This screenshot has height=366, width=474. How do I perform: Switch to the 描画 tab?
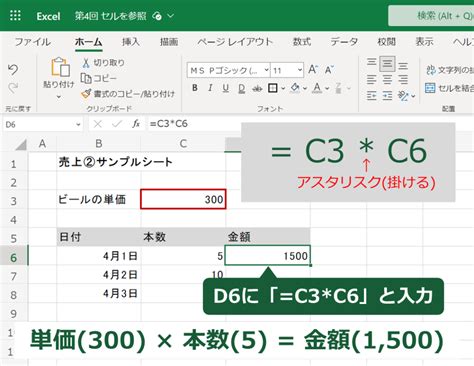[x=169, y=42]
